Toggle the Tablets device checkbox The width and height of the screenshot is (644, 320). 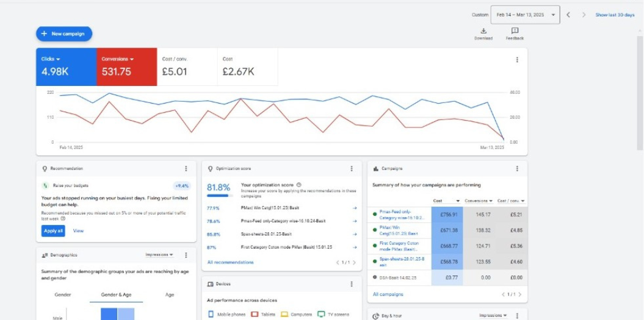tap(255, 315)
